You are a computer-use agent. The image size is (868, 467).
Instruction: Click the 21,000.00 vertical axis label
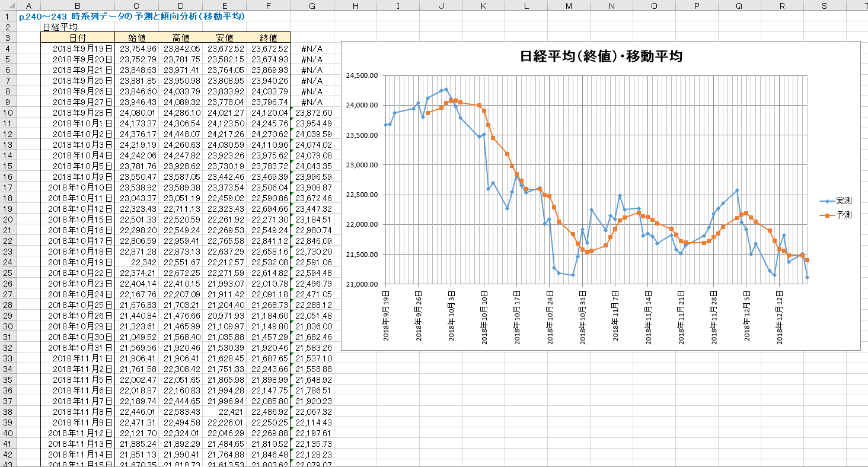point(360,284)
